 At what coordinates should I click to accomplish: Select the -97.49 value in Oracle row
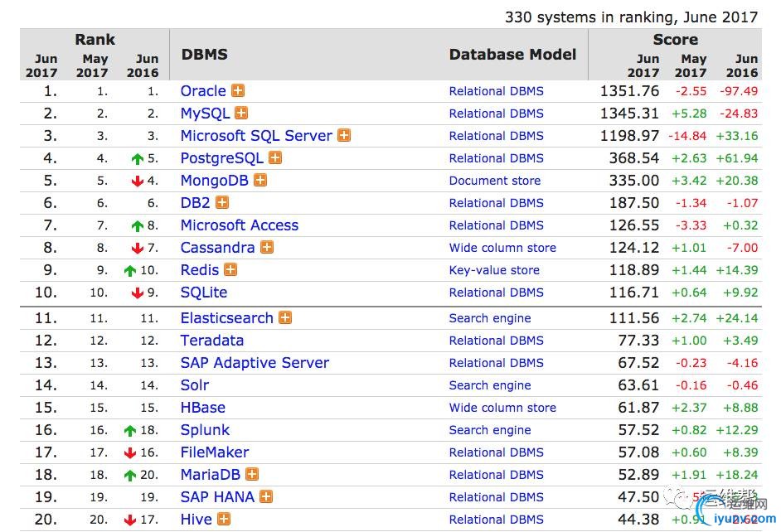739,91
